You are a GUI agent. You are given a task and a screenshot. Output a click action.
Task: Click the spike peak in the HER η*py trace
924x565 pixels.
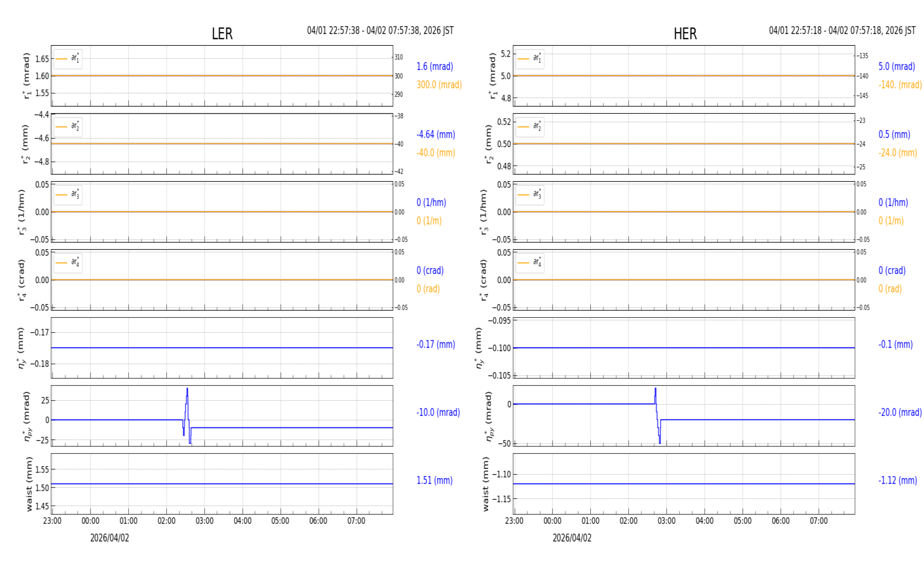tap(655, 389)
